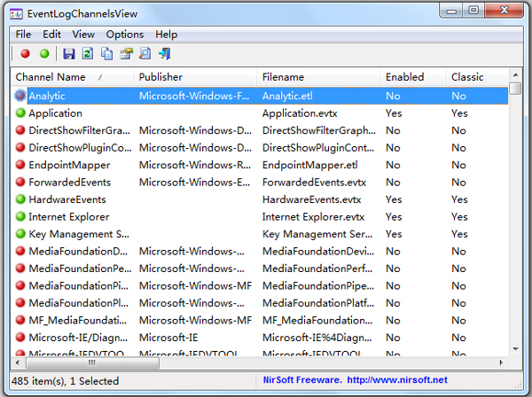Click the green icon beside HardwareEvents
Image resolution: width=532 pixels, height=397 pixels.
click(20, 199)
